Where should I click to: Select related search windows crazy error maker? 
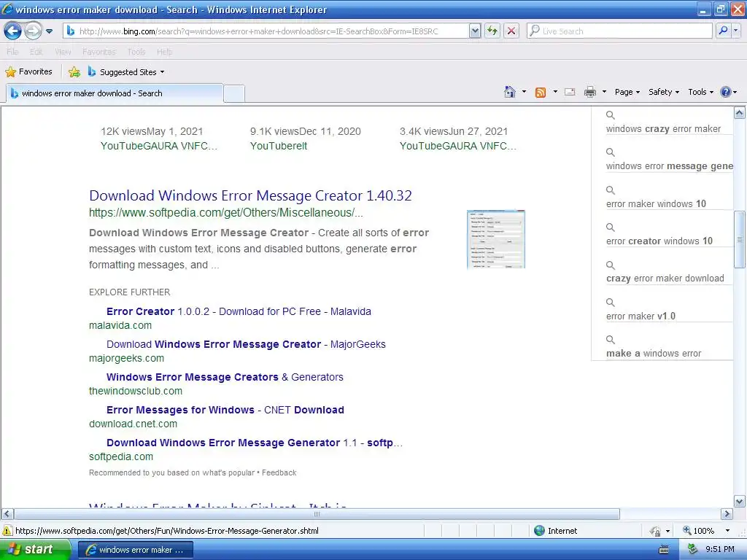point(663,129)
